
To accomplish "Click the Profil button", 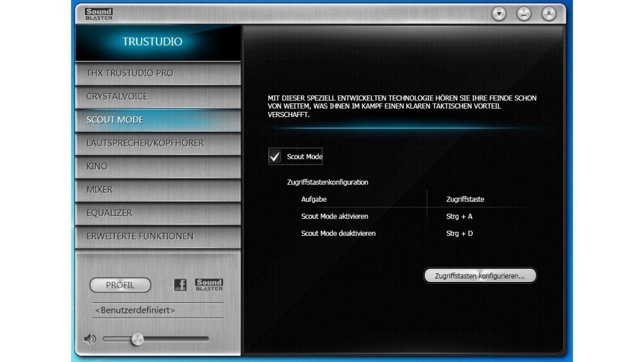I will click(120, 285).
